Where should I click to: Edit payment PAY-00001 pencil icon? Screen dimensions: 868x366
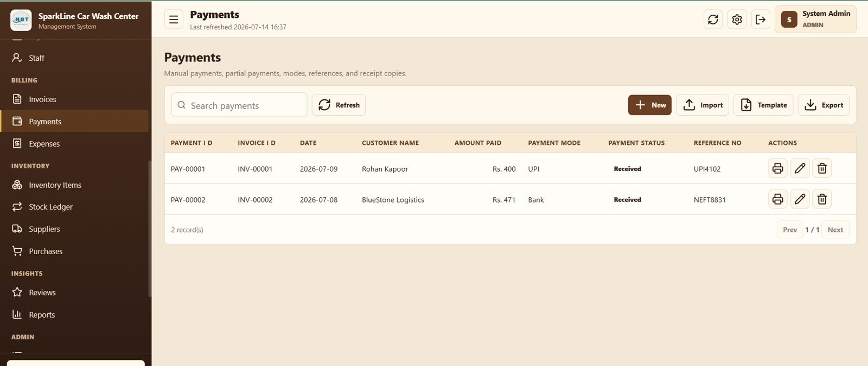800,168
